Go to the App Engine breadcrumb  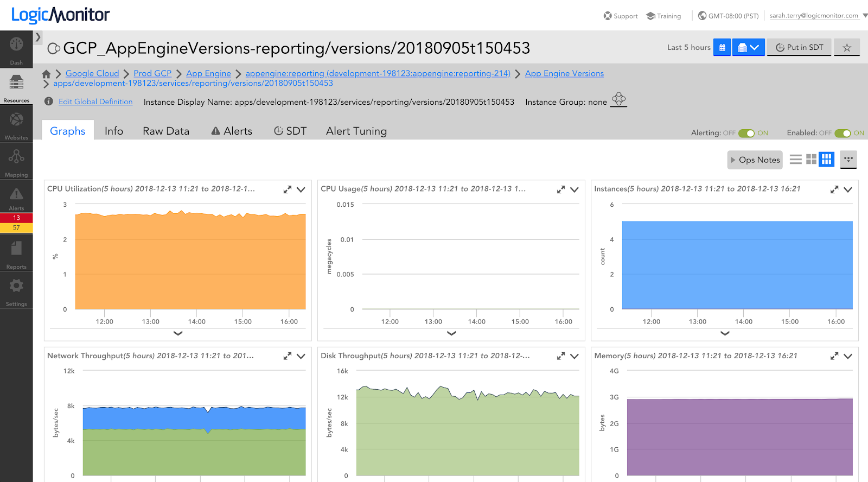pos(208,73)
